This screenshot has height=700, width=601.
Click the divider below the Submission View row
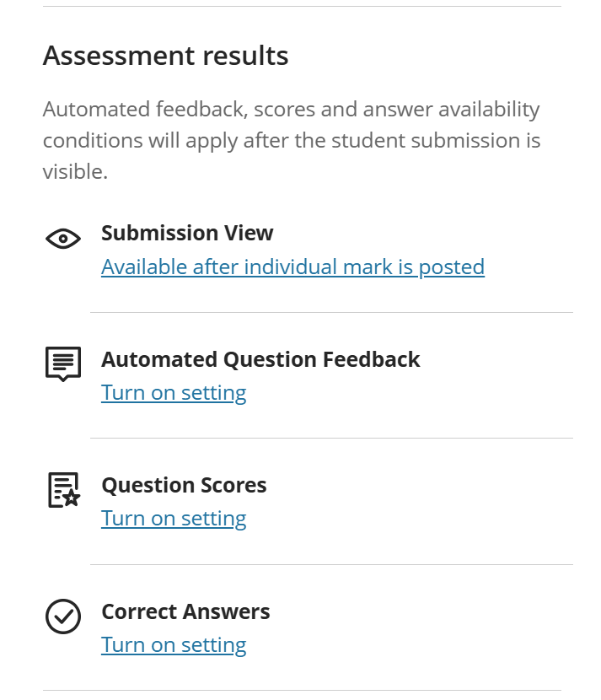pos(331,313)
